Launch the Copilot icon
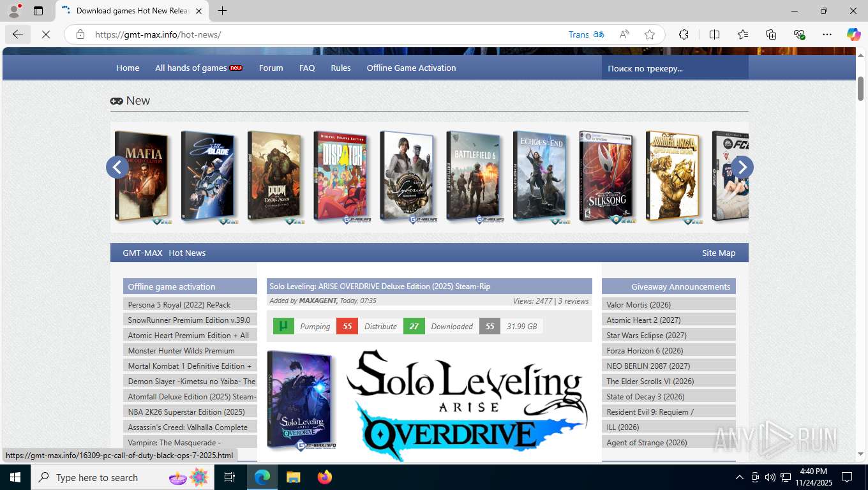Viewport: 868px width, 490px height. pos(854,34)
